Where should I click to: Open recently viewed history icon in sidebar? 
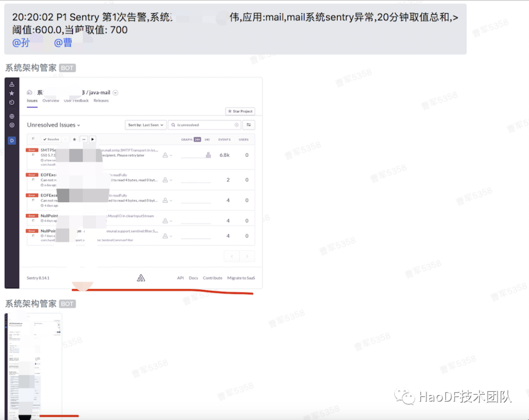[12, 102]
